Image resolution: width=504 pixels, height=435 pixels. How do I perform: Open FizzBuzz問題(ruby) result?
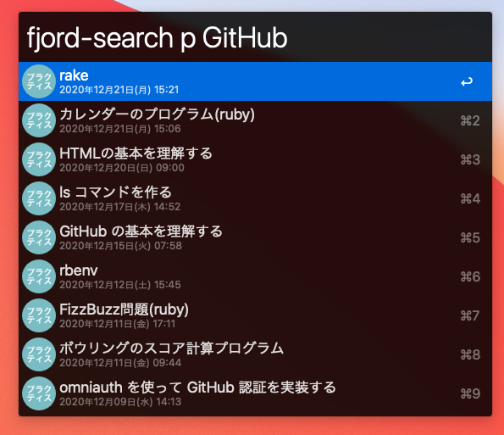click(x=255, y=315)
